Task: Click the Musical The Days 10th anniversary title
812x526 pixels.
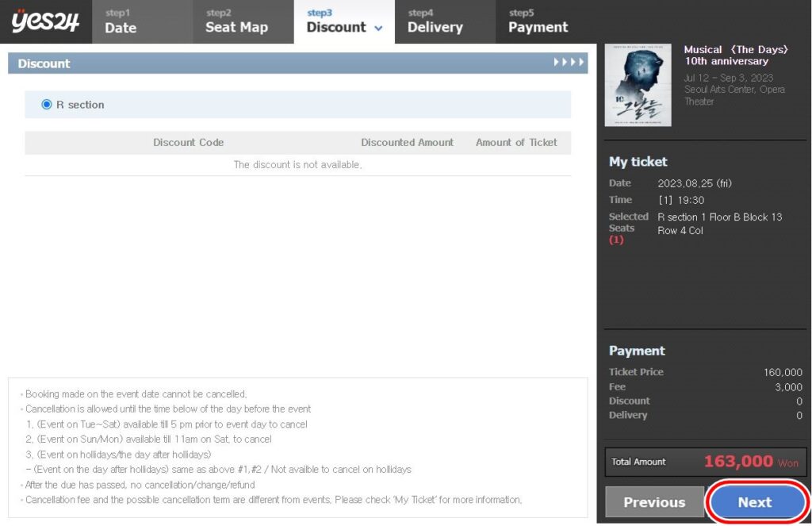Action: (735, 55)
